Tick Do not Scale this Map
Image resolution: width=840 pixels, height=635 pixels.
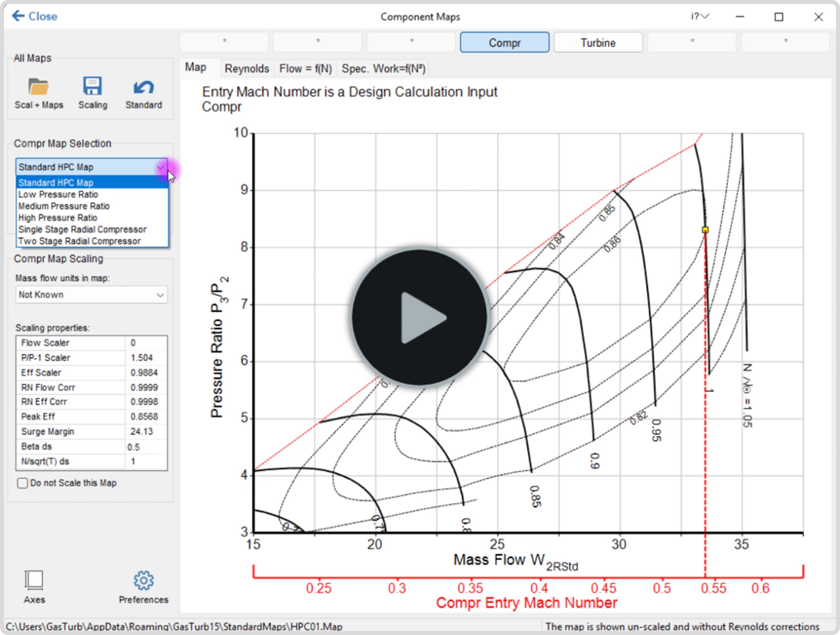point(22,483)
